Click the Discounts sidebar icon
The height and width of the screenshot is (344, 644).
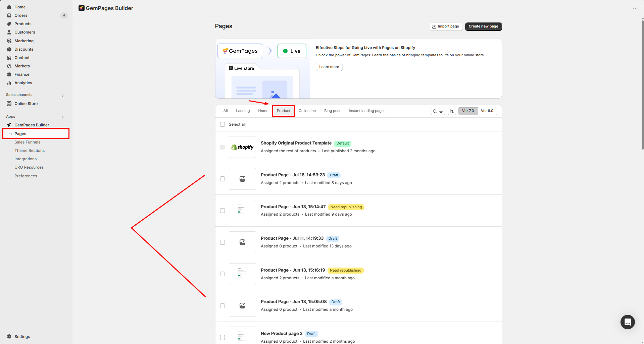[x=9, y=49]
